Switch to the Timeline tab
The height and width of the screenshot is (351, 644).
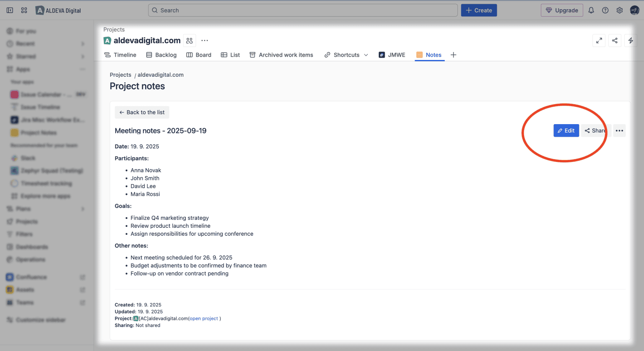(120, 55)
